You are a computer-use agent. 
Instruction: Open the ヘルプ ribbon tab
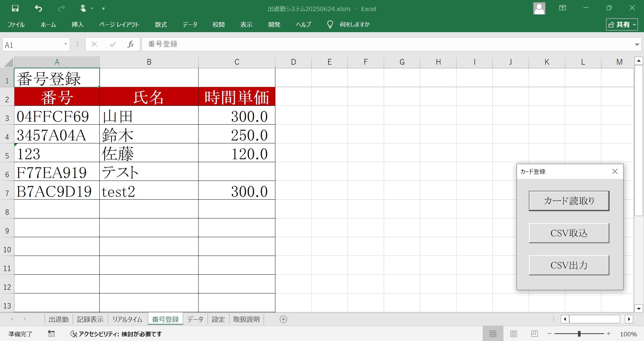point(304,24)
